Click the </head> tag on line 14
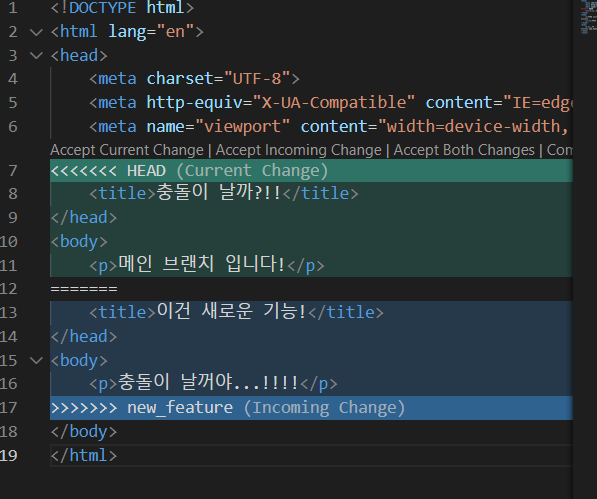 coord(84,337)
